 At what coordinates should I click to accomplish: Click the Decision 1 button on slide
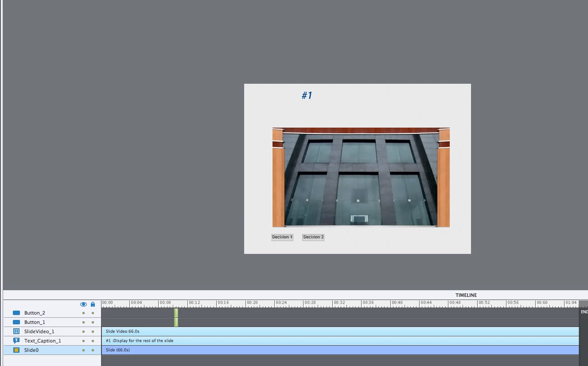pyautogui.click(x=282, y=237)
